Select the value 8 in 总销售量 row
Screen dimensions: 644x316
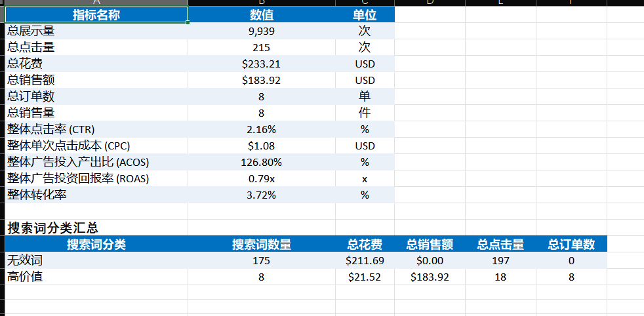point(262,113)
